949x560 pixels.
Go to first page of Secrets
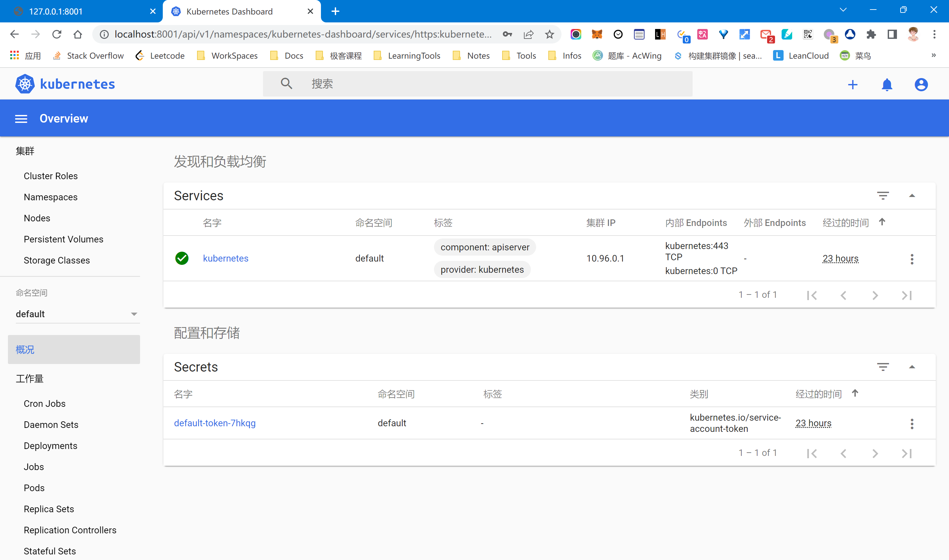[812, 453]
